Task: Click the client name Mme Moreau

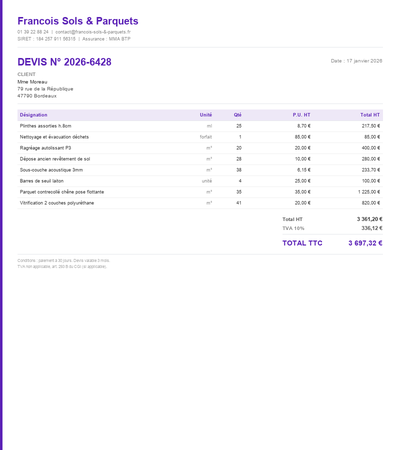Action: coord(32,82)
